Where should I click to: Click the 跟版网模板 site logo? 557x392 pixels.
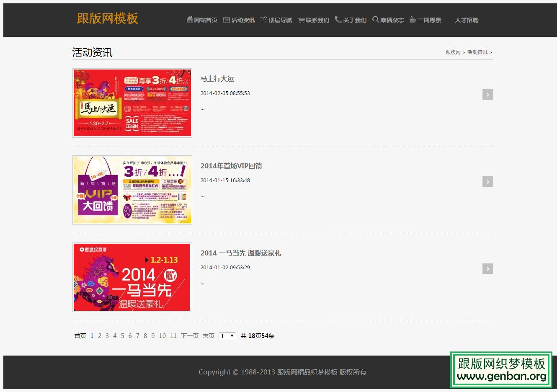pyautogui.click(x=107, y=19)
